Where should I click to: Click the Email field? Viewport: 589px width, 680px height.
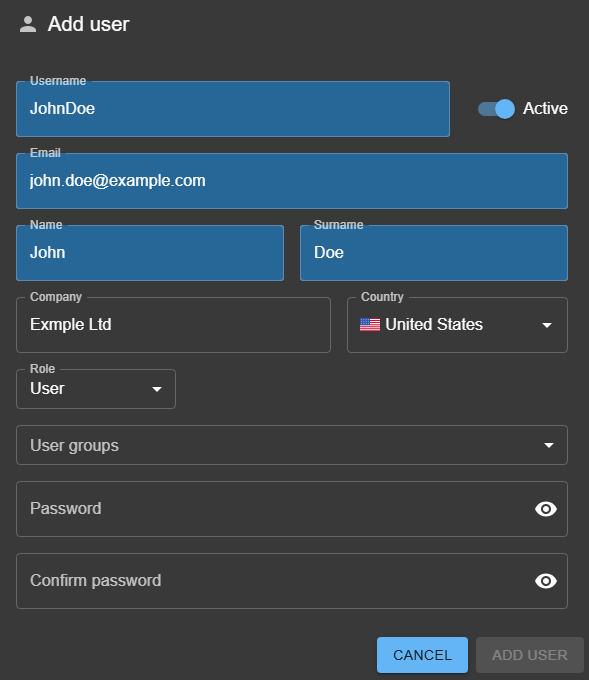292,181
